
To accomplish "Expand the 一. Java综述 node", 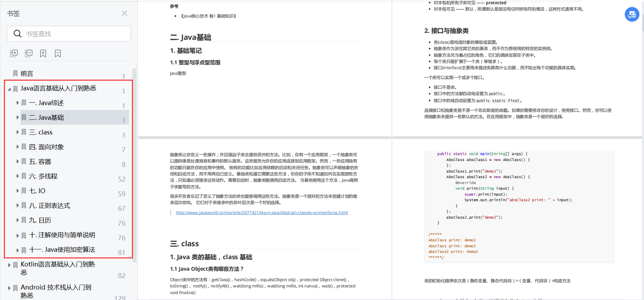I will click(17, 103).
